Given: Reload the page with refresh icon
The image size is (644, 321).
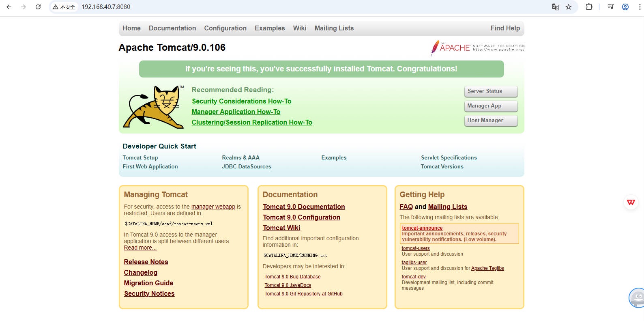Looking at the screenshot, I should pos(38,7).
